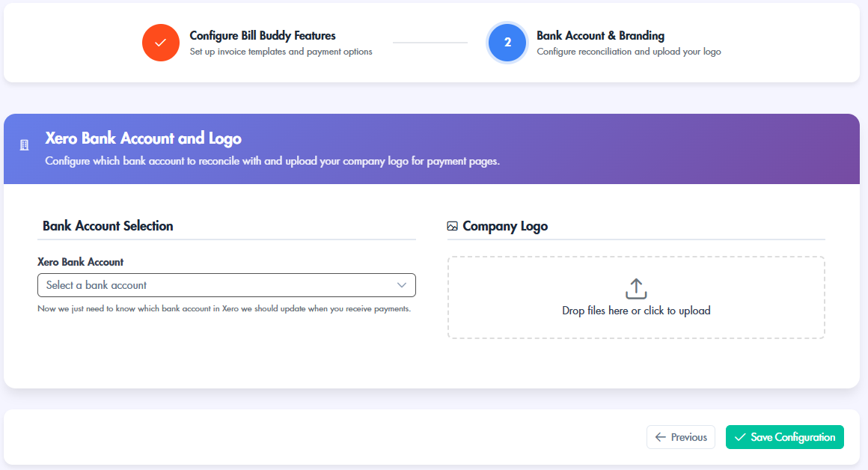Select Bank Account & Branding step
This screenshot has width=868, height=470.
coord(600,35)
